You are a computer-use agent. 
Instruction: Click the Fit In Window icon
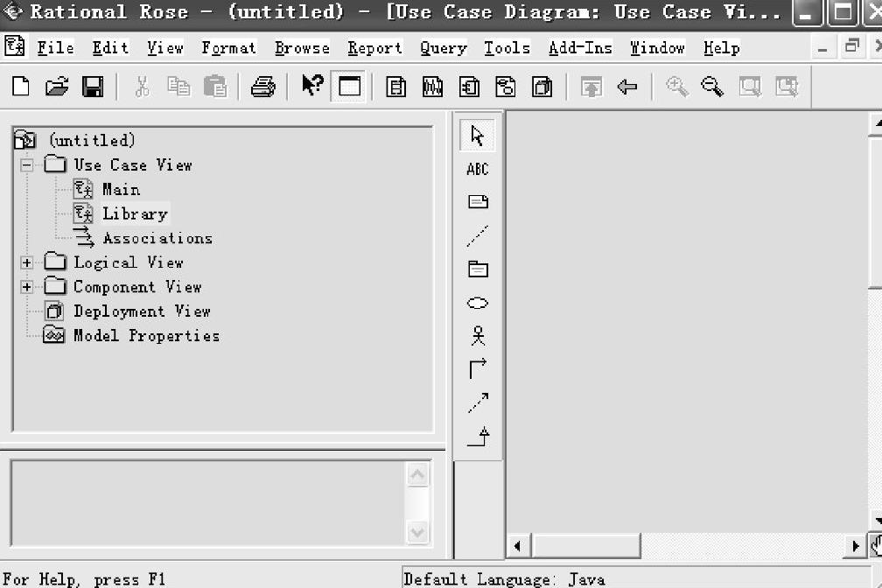[750, 87]
